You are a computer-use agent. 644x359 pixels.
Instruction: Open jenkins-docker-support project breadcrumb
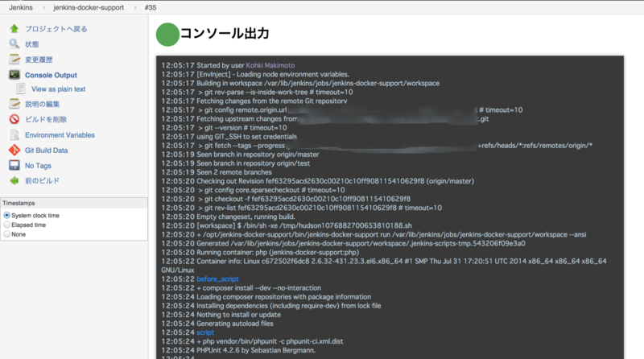coord(89,7)
